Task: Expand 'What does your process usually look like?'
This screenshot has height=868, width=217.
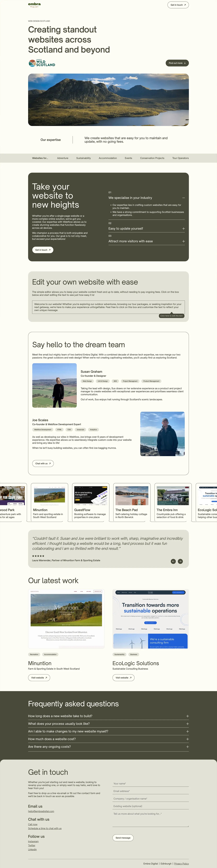Action: (x=109, y=724)
